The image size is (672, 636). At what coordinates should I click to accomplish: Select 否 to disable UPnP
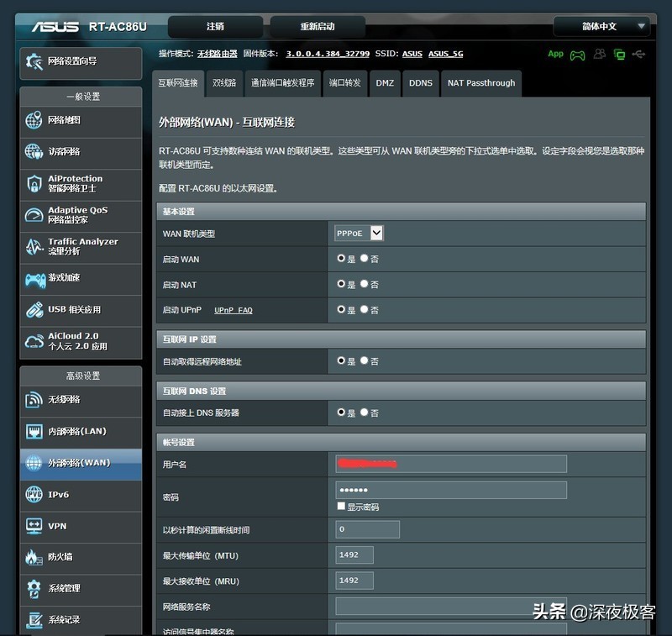pos(364,310)
